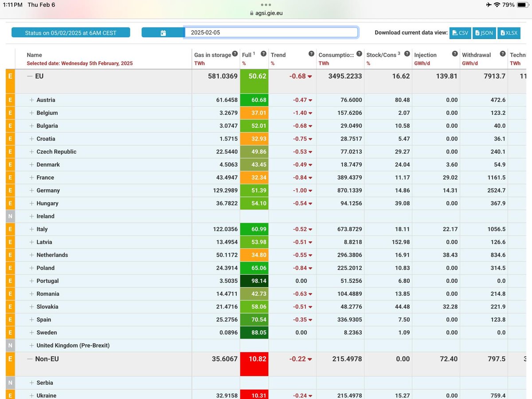
Task: Click the grey N badge for Ireland
Action: (10, 216)
